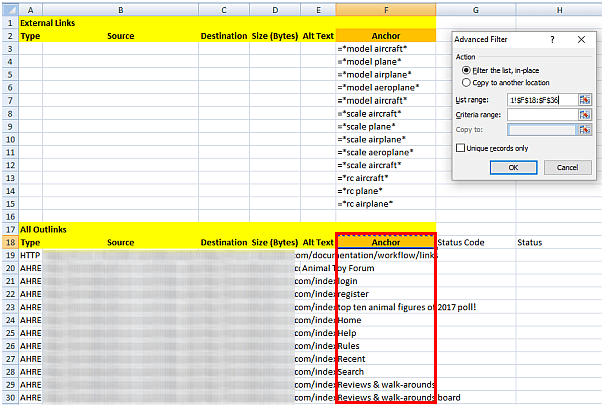Click the 'Status' header in column H
This screenshot has width=604, height=407.
pos(559,242)
